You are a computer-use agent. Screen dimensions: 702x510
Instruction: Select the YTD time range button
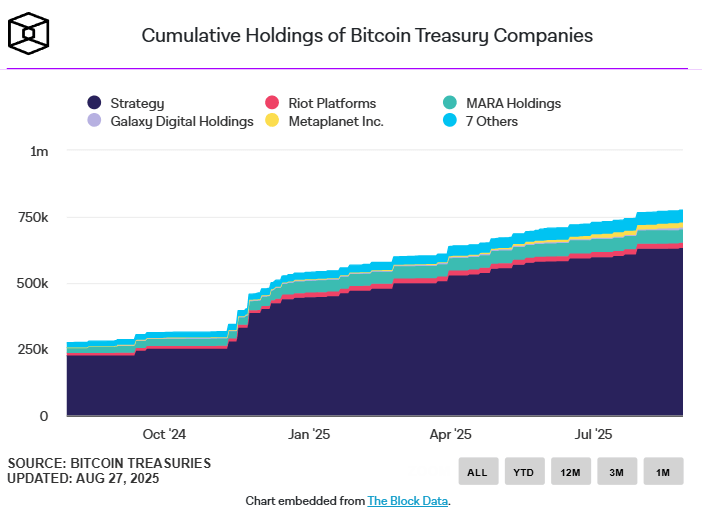click(525, 471)
